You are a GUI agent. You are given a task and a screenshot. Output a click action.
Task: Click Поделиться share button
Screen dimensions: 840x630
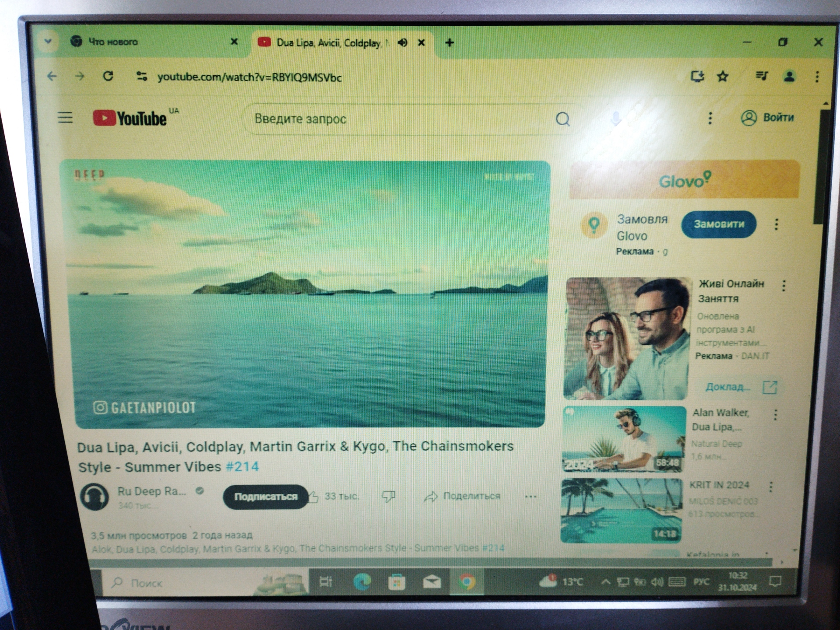click(x=462, y=496)
